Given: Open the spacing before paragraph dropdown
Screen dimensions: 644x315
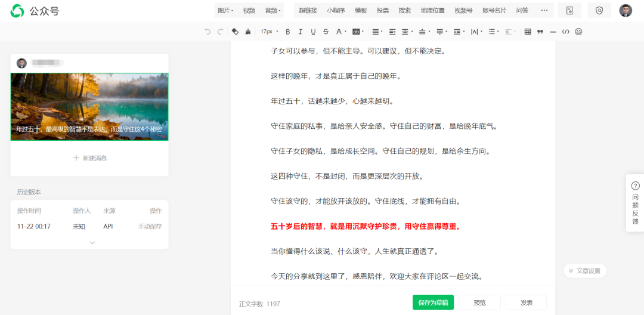Looking at the screenshot, I should [x=424, y=32].
